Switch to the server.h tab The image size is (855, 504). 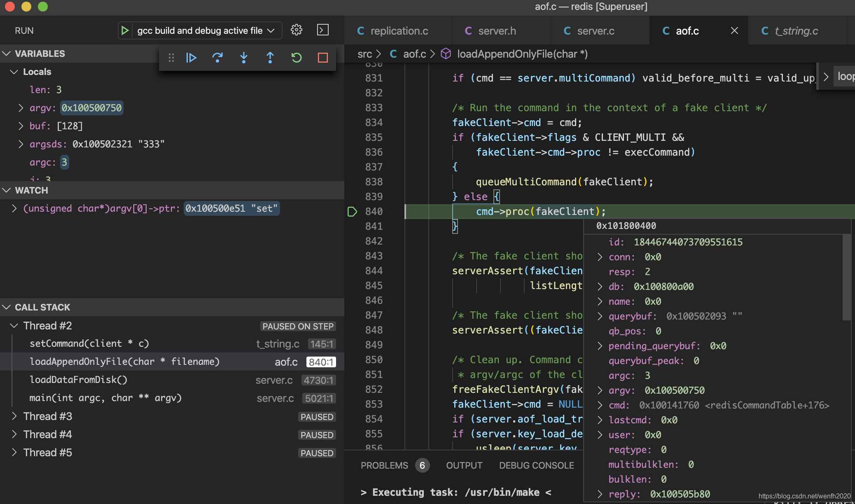pyautogui.click(x=501, y=30)
